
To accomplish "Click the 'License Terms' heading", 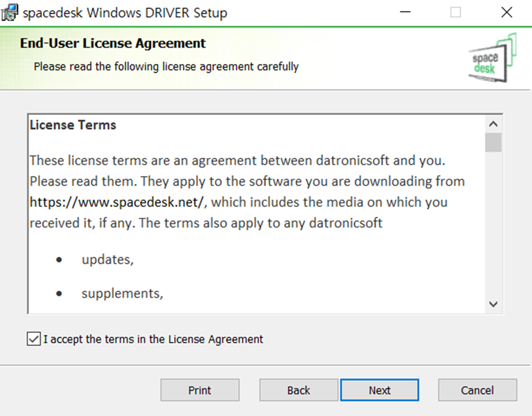I will coord(73,125).
